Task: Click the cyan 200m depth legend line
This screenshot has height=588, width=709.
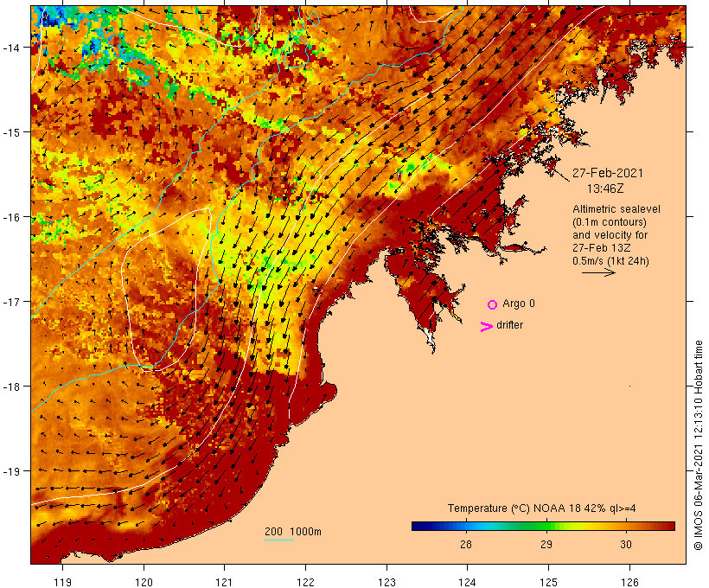Action: pyautogui.click(x=279, y=540)
